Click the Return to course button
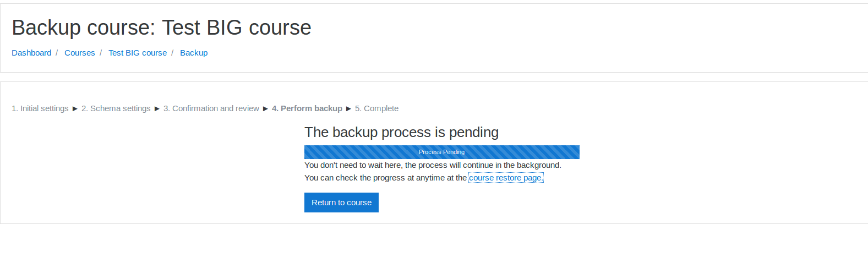The height and width of the screenshot is (268, 868). click(x=341, y=203)
